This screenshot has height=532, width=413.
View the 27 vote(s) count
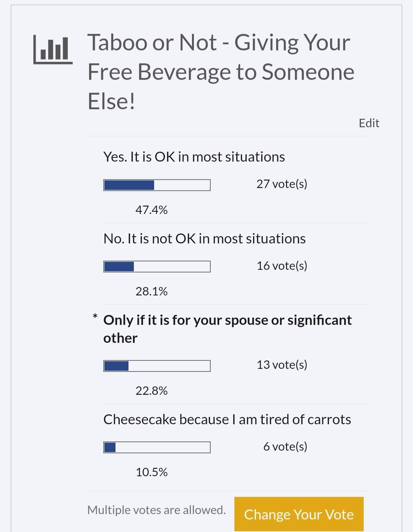click(x=281, y=184)
